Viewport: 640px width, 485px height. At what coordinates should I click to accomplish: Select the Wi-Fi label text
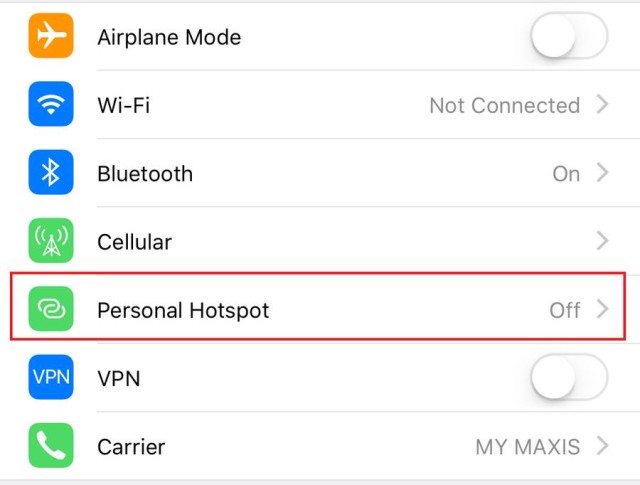click(x=124, y=105)
